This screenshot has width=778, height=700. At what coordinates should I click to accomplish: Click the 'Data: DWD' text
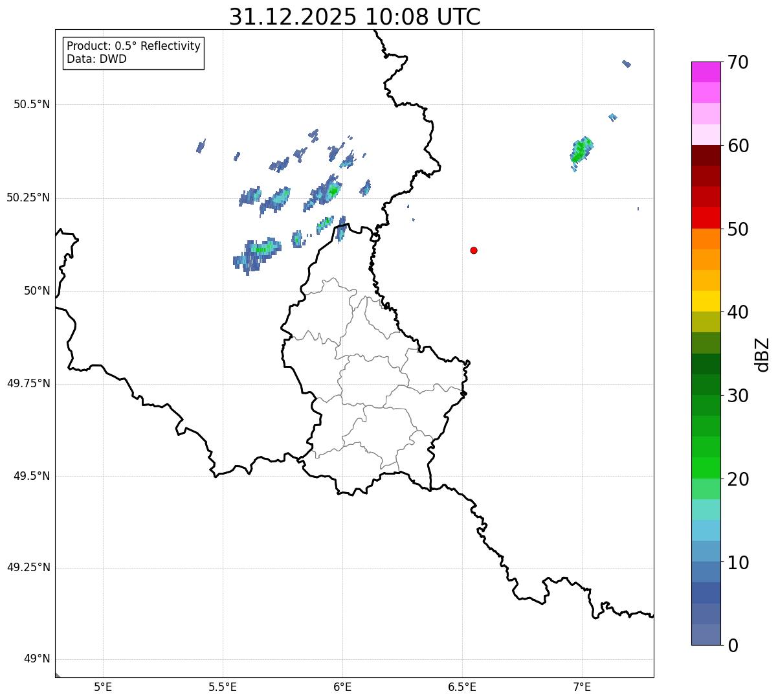tap(97, 60)
